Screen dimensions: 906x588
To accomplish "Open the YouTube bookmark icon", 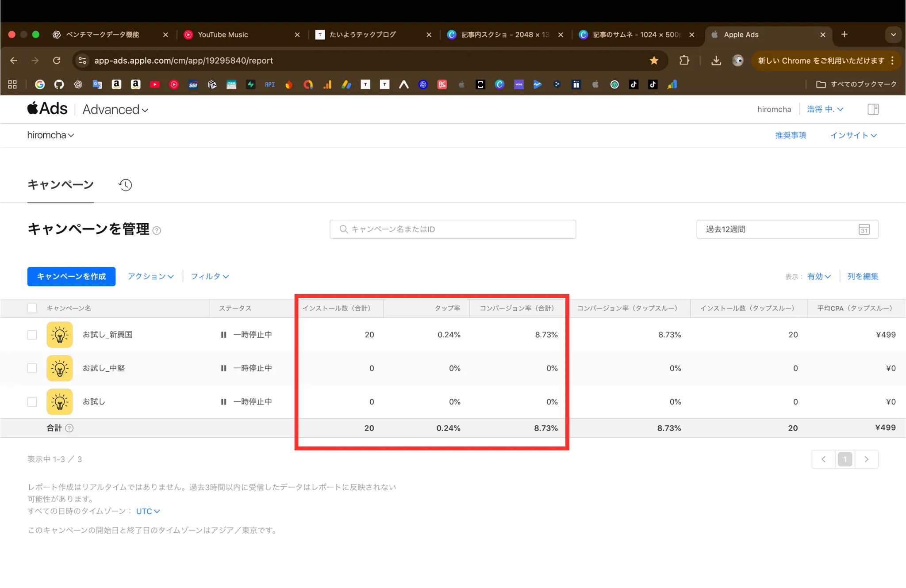I will [155, 84].
